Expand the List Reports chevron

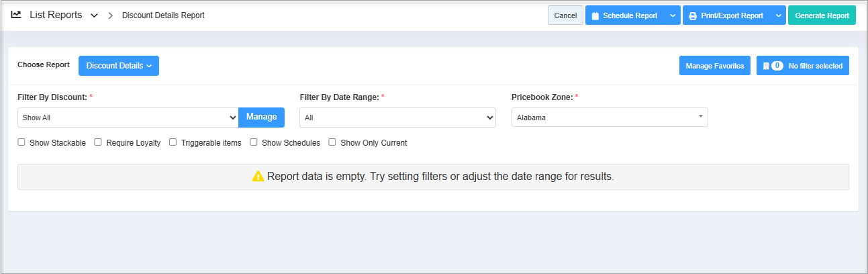coord(94,15)
